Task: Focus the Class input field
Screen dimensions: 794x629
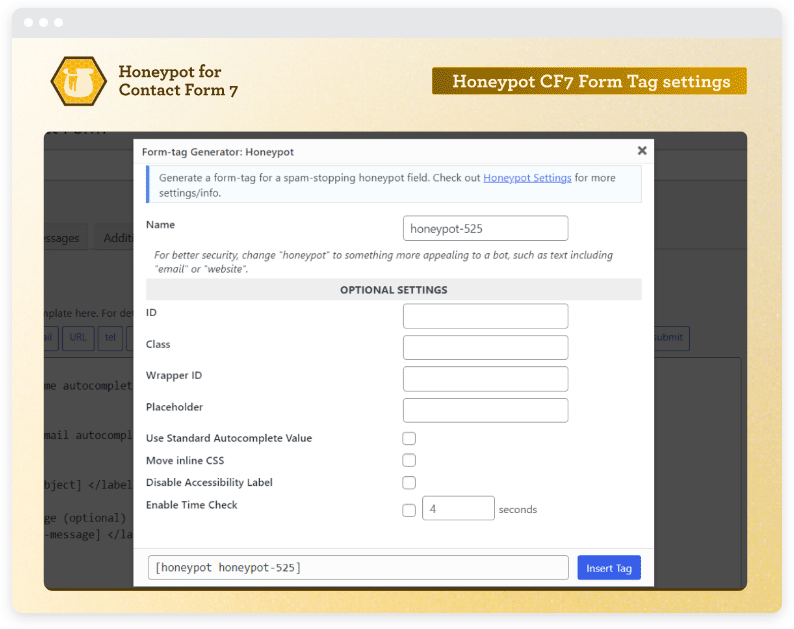Action: pos(485,347)
